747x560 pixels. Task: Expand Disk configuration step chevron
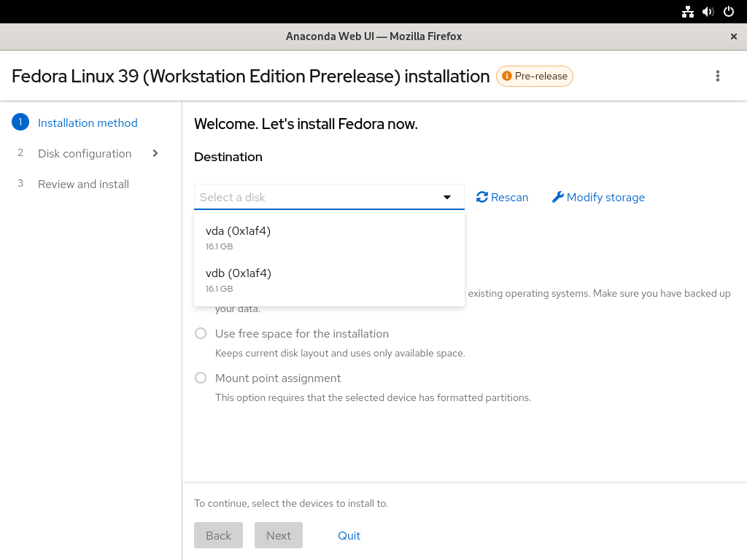point(155,153)
